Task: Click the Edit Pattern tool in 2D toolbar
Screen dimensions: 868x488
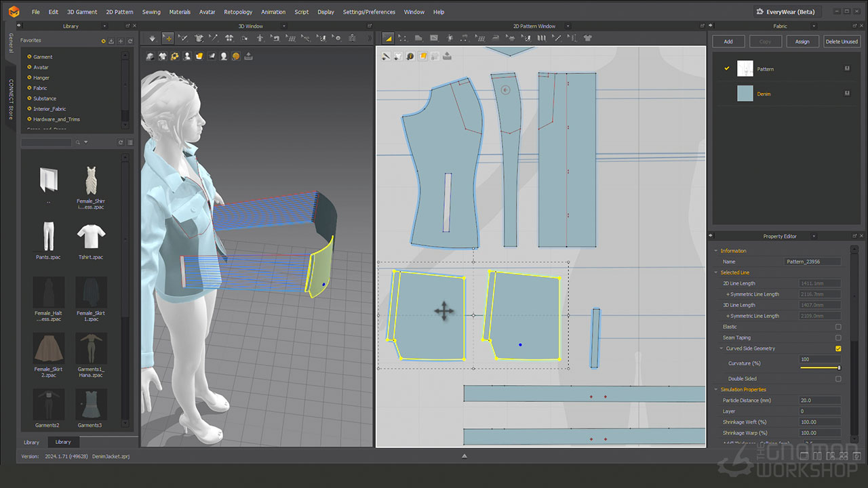Action: (403, 38)
